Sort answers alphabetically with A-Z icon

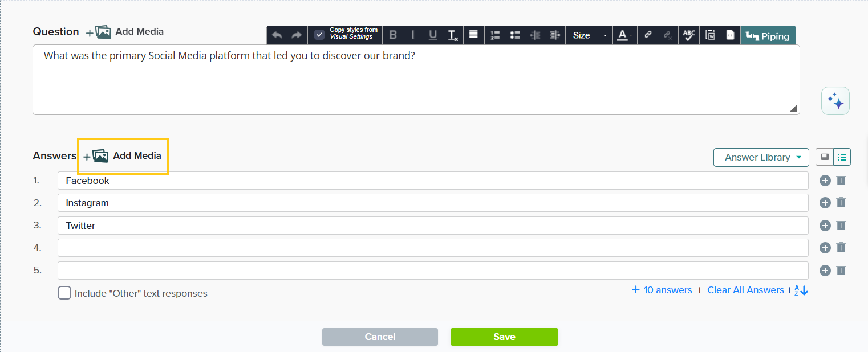tap(801, 290)
